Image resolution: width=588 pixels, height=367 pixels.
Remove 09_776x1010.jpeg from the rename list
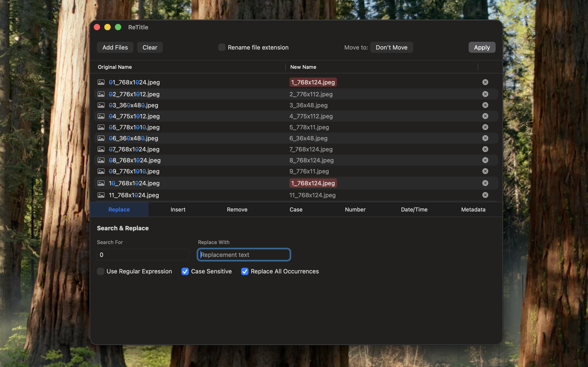(x=485, y=171)
